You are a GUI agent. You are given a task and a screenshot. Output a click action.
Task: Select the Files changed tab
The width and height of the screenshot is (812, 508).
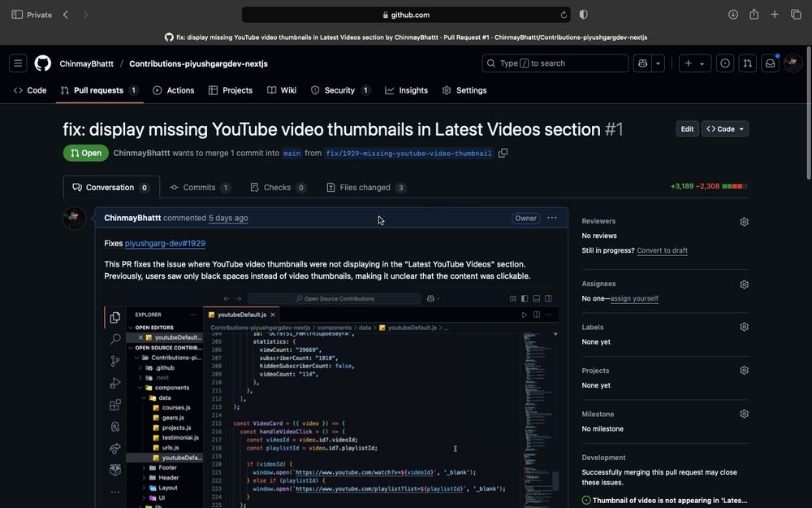pyautogui.click(x=366, y=187)
